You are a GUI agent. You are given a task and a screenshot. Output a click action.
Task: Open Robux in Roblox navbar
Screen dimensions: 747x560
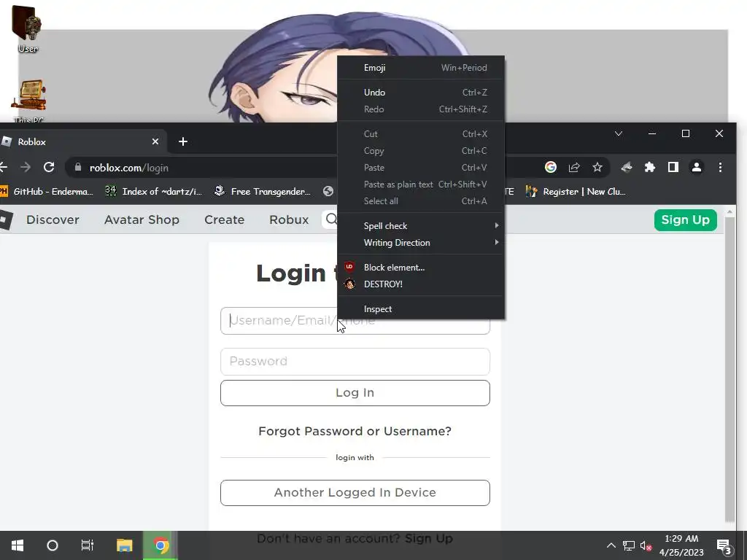click(289, 219)
